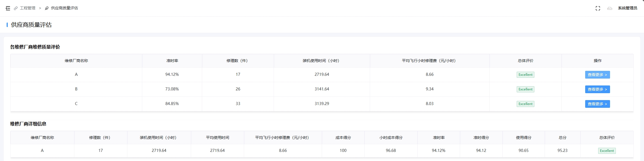Click cell 94.12% in top table
The width and height of the screenshot is (644, 161).
tap(172, 74)
